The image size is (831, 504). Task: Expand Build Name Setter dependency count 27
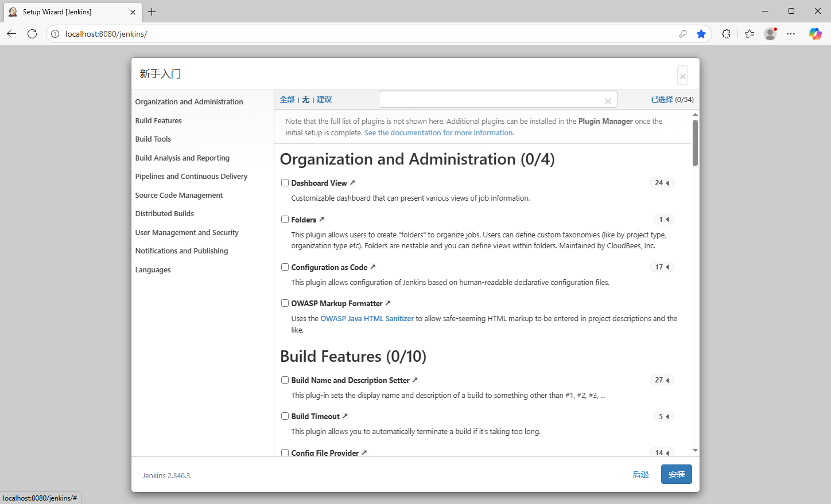(x=662, y=380)
